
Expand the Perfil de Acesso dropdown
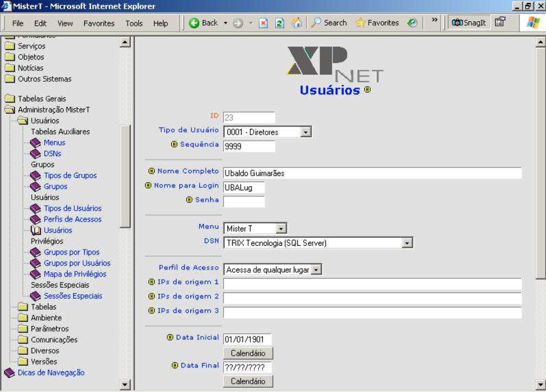point(316,270)
